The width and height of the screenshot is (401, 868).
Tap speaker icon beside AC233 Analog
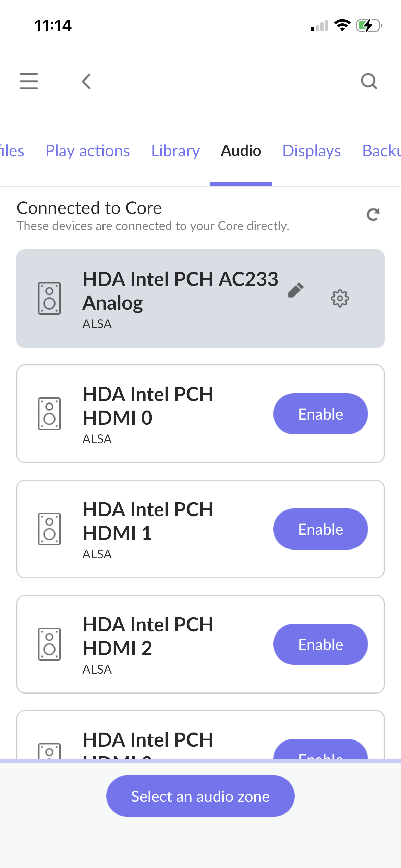coord(49,298)
